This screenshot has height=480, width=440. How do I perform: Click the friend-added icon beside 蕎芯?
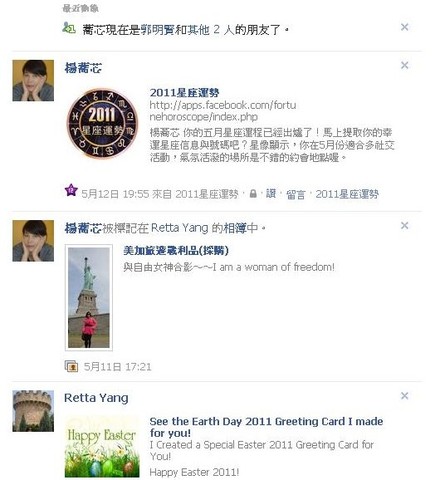click(x=69, y=28)
